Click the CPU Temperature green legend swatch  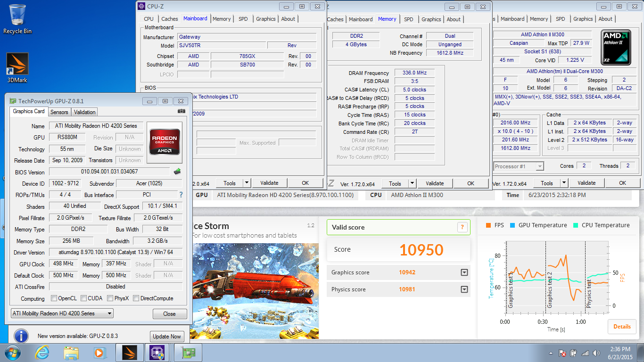coord(576,225)
